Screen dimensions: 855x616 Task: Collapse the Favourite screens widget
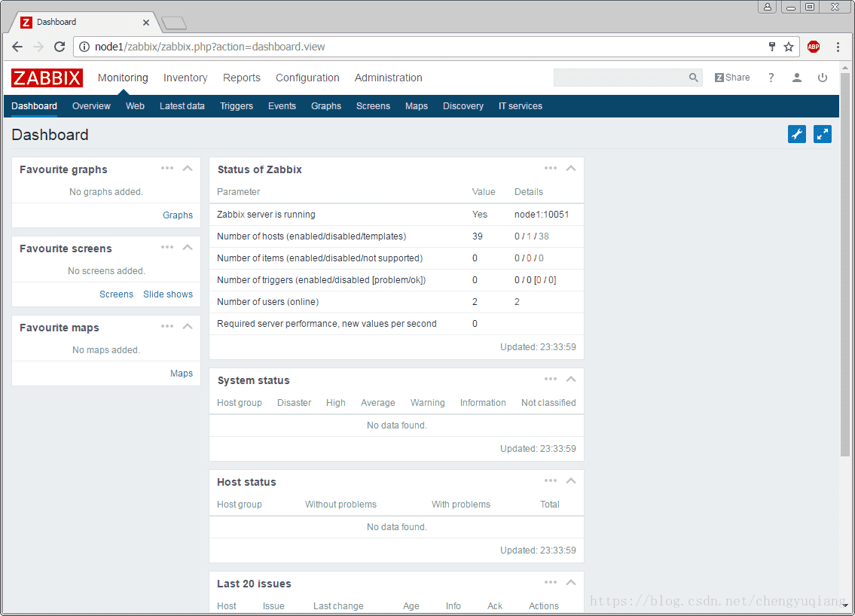[x=188, y=248]
